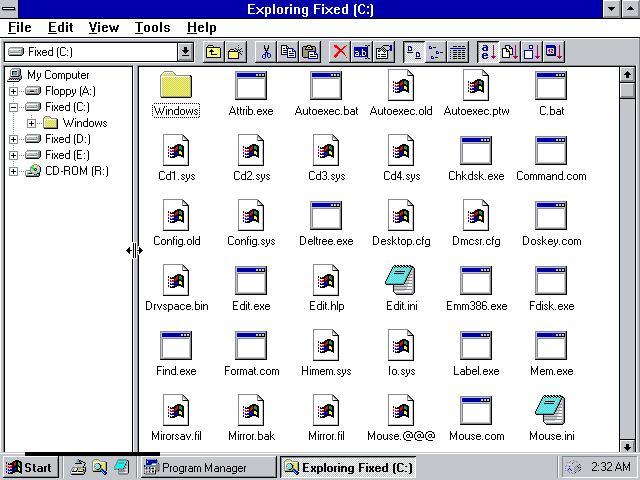The width and height of the screenshot is (640, 480).
Task: Expand Windows folder in tree
Action: 31,123
